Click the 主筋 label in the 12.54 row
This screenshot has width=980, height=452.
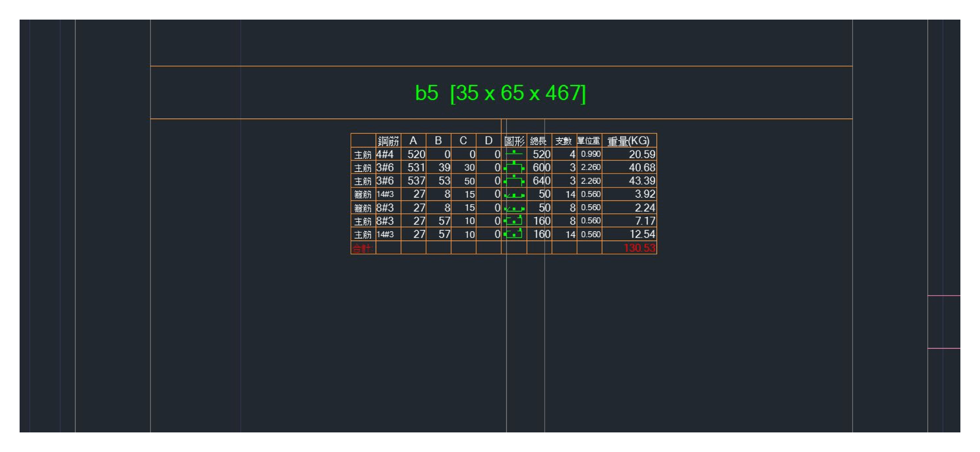362,235
